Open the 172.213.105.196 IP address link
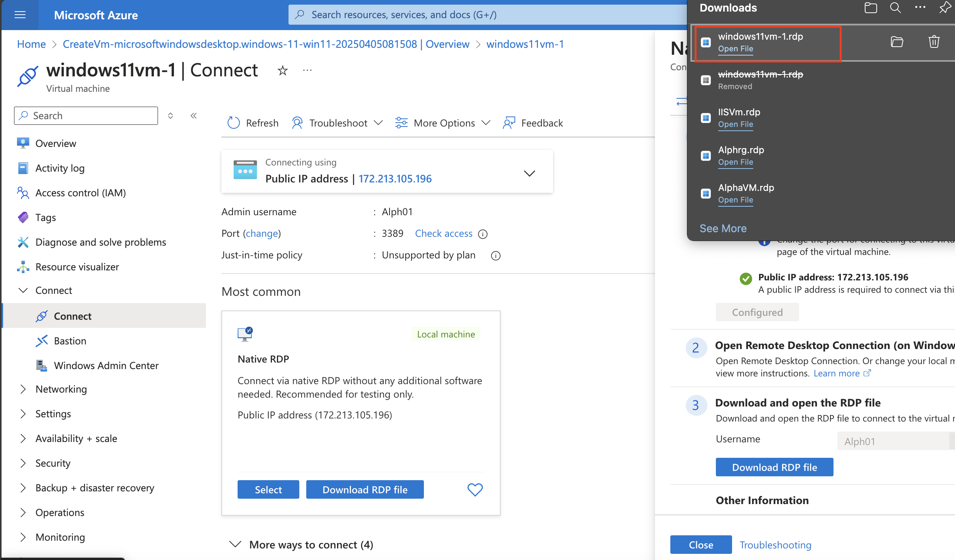Viewport: 955px width, 560px height. tap(395, 179)
